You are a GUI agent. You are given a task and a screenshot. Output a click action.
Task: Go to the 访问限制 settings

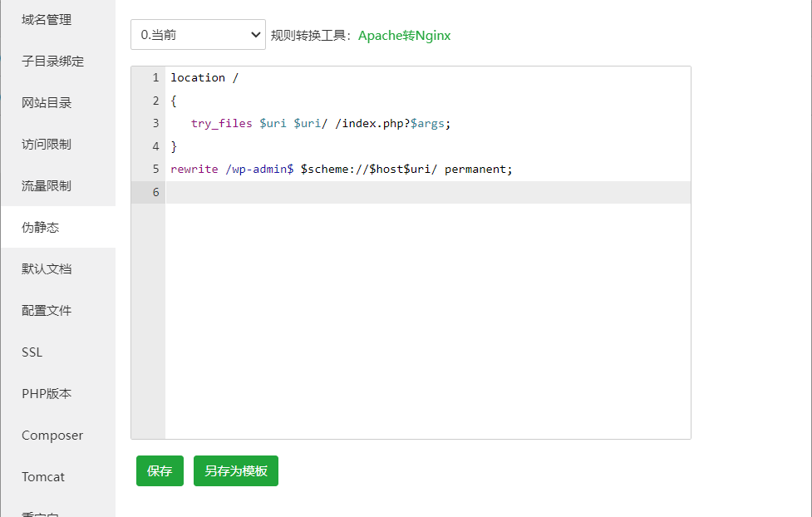[x=47, y=145]
